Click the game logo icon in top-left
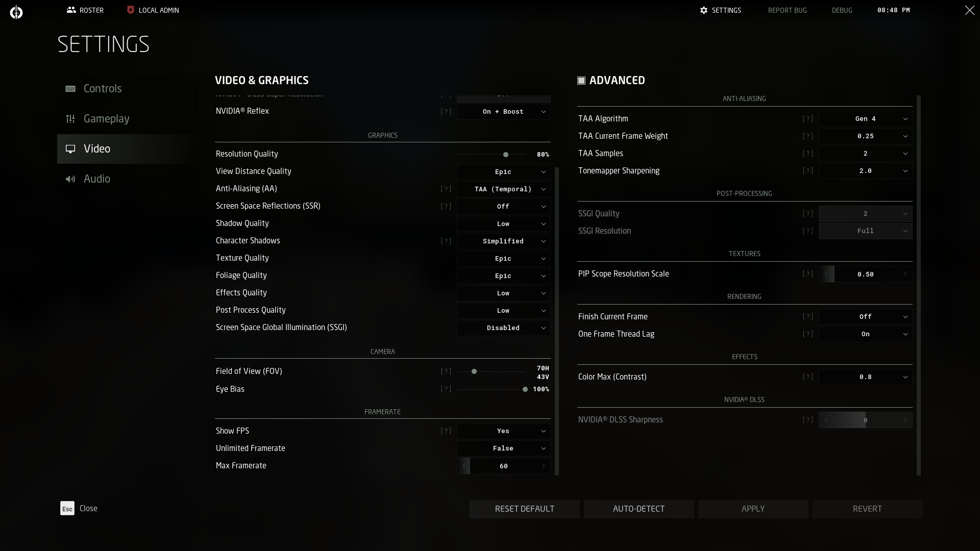Viewport: 980px width, 551px height. pyautogui.click(x=16, y=12)
